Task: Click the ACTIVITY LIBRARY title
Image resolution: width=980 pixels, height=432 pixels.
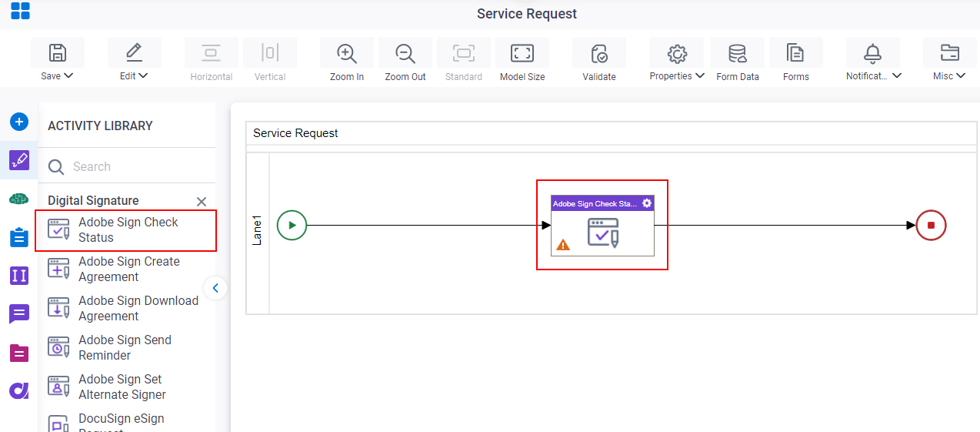Action: pos(100,126)
